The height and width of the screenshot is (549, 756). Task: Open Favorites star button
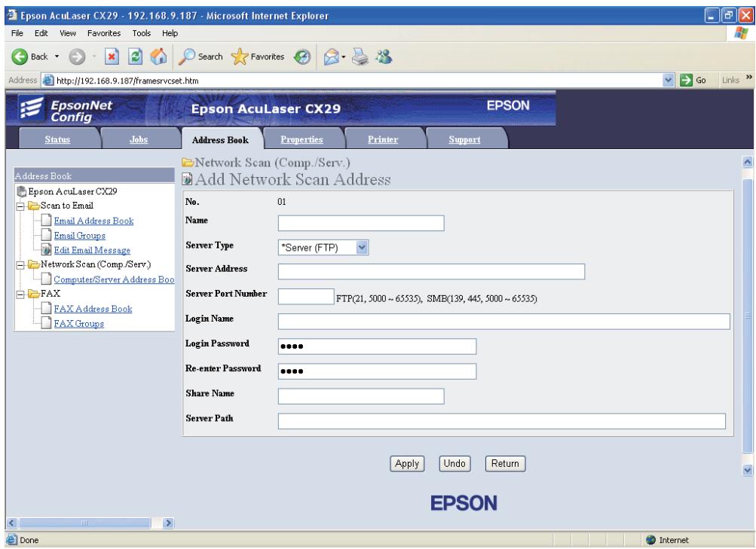tap(258, 56)
